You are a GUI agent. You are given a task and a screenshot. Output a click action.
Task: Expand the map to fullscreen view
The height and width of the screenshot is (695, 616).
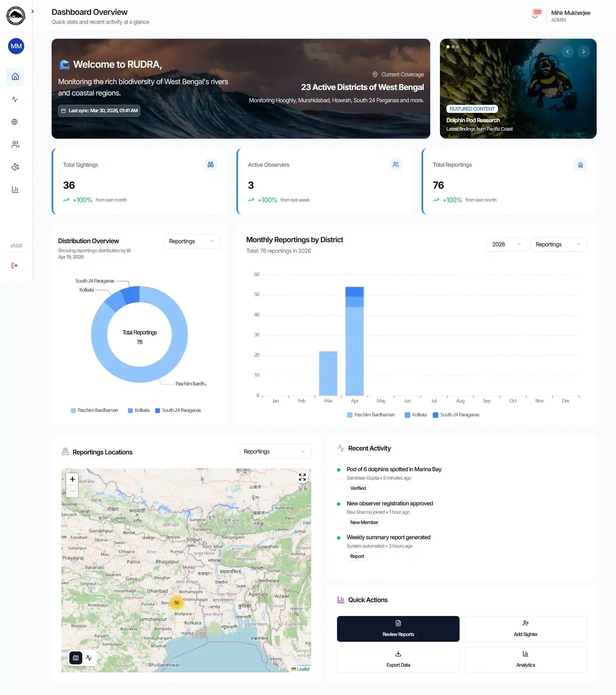pos(302,477)
